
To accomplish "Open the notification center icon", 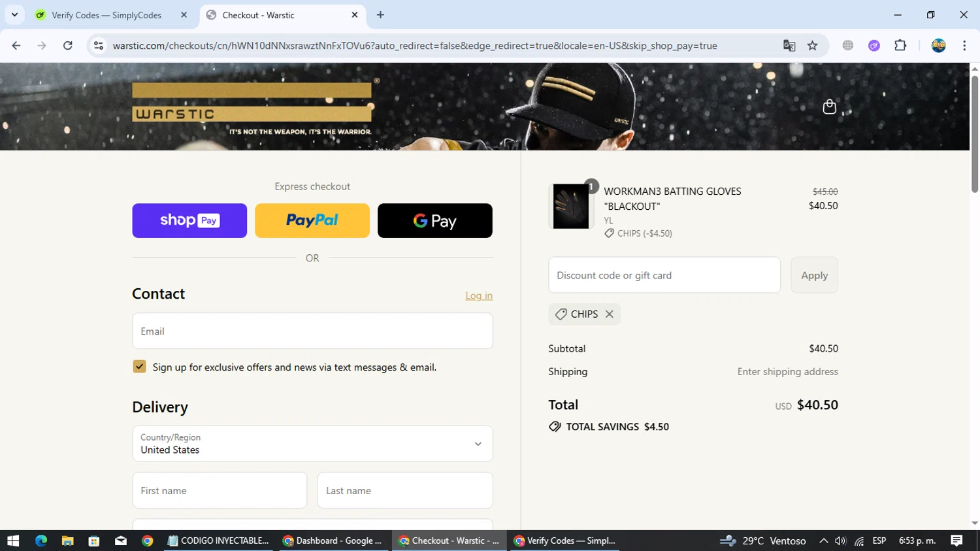I will [x=957, y=541].
